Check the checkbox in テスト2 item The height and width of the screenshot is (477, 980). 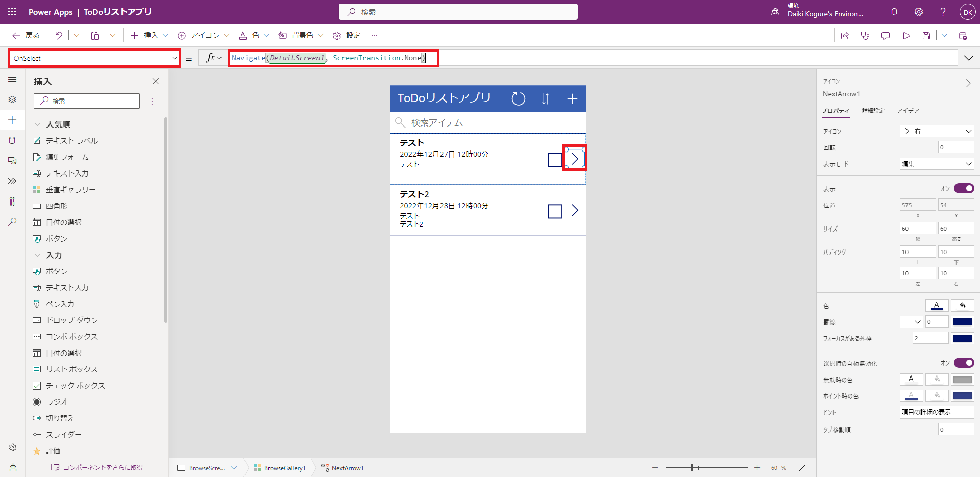555,211
